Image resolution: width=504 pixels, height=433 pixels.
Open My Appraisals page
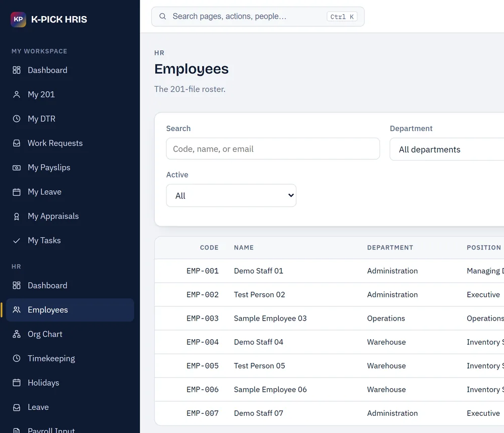click(70, 216)
